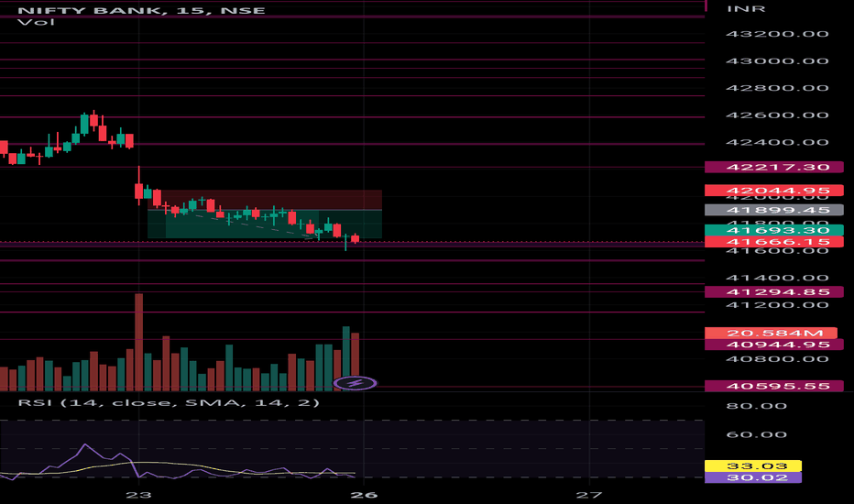Select the 40944.95 price level label

pyautogui.click(x=774, y=345)
